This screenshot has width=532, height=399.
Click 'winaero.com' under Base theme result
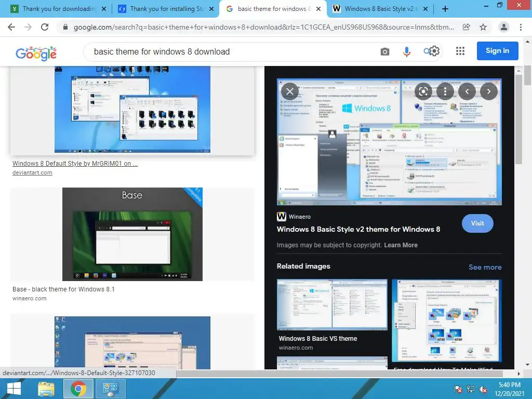tap(30, 298)
